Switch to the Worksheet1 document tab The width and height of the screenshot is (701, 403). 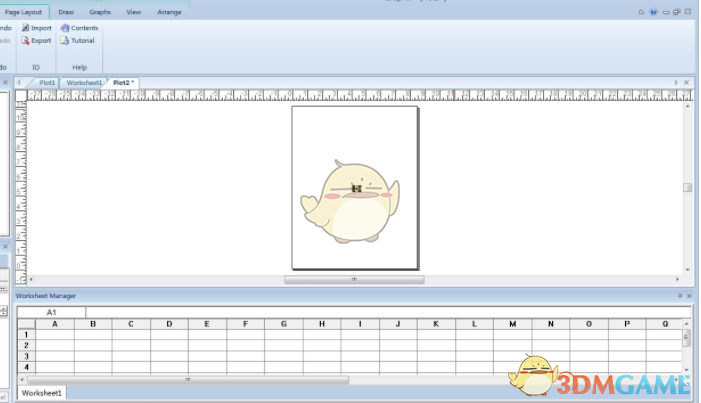(84, 83)
